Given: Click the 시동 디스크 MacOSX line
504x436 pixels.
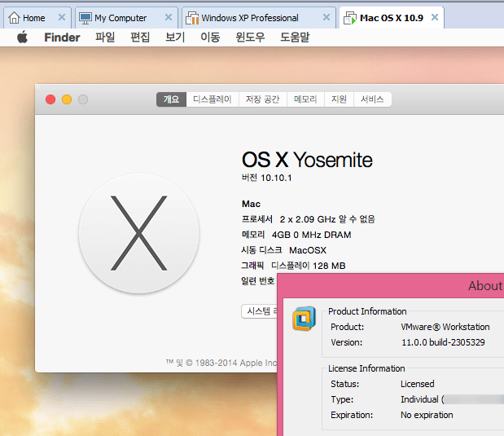Looking at the screenshot, I should pos(284,250).
